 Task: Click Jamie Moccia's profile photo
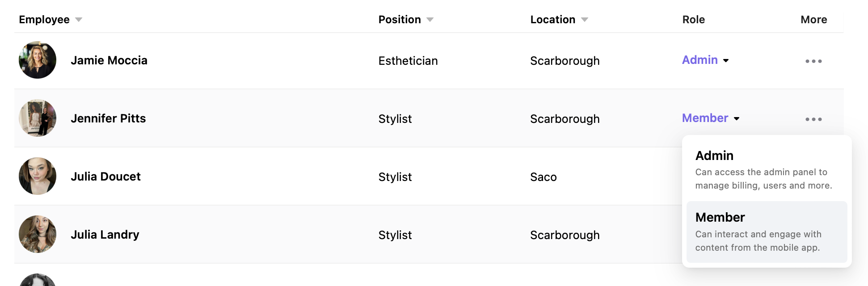(38, 60)
